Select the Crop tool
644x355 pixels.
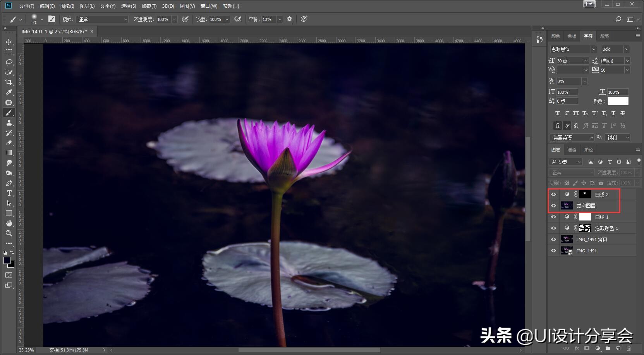[x=9, y=82]
